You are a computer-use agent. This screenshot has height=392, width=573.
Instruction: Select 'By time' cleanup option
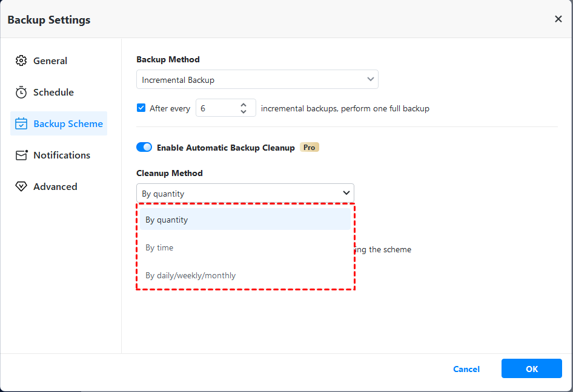[x=159, y=247]
